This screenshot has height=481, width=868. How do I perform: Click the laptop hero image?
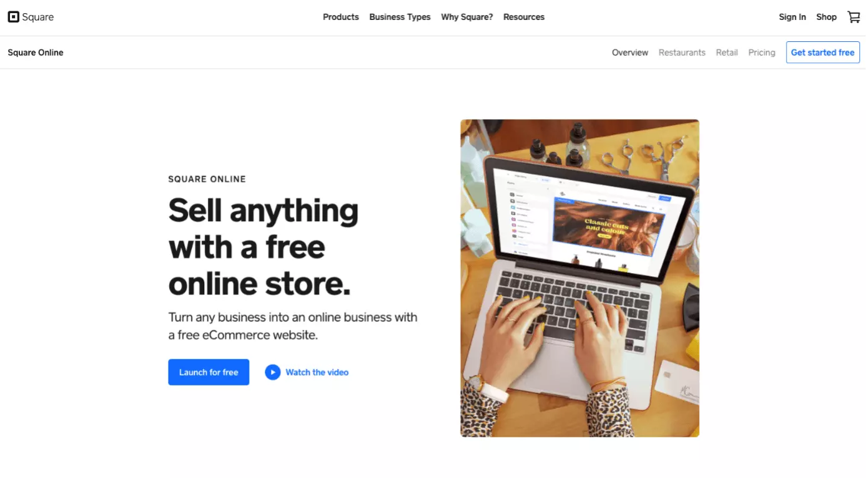click(579, 278)
